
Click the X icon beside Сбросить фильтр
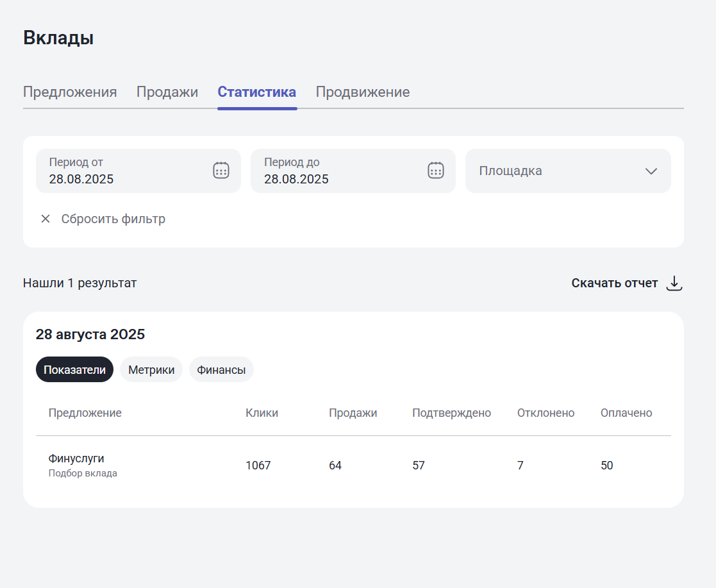(x=45, y=219)
